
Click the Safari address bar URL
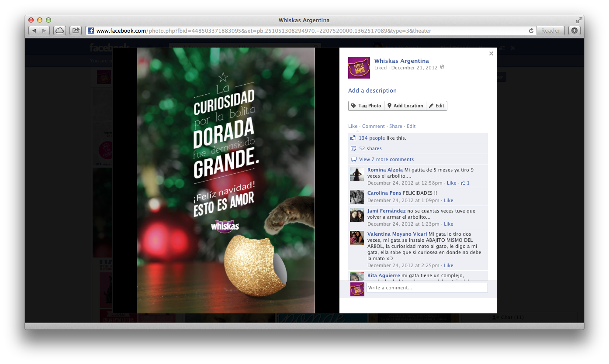point(263,31)
